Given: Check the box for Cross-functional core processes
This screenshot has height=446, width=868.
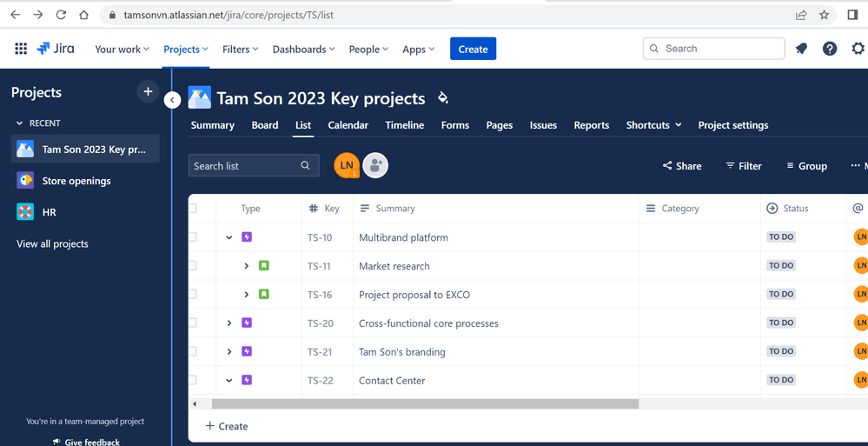Looking at the screenshot, I should point(193,323).
